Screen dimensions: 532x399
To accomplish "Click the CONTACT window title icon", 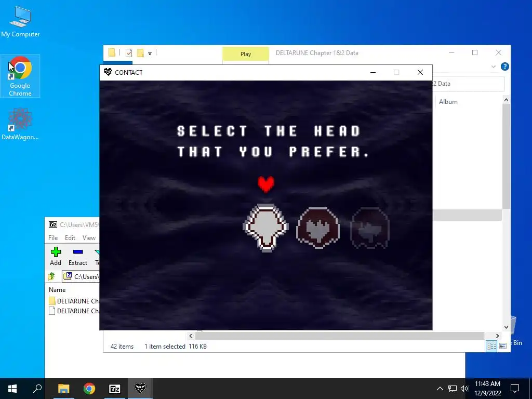I will (108, 72).
